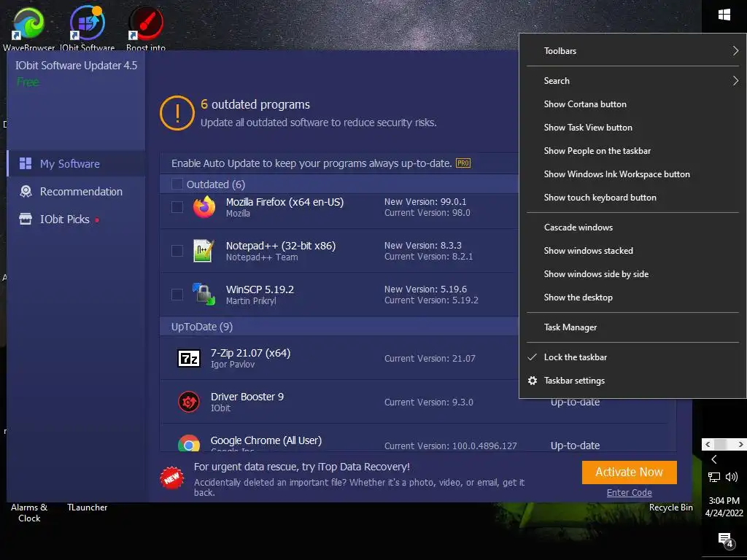Image resolution: width=747 pixels, height=560 pixels.
Task: Click the IObit Picks store icon
Action: 26,219
